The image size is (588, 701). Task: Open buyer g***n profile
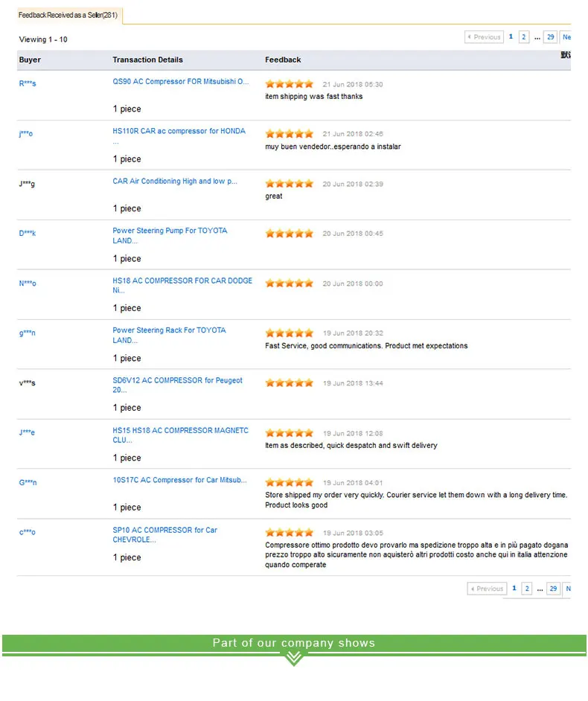tap(27, 333)
